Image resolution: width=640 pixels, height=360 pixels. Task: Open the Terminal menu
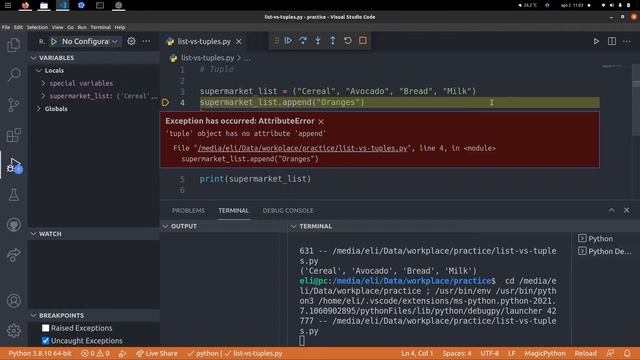[x=100, y=27]
